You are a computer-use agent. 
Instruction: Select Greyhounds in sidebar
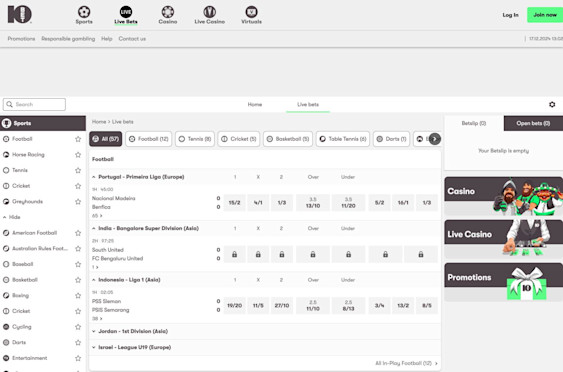[x=27, y=201]
